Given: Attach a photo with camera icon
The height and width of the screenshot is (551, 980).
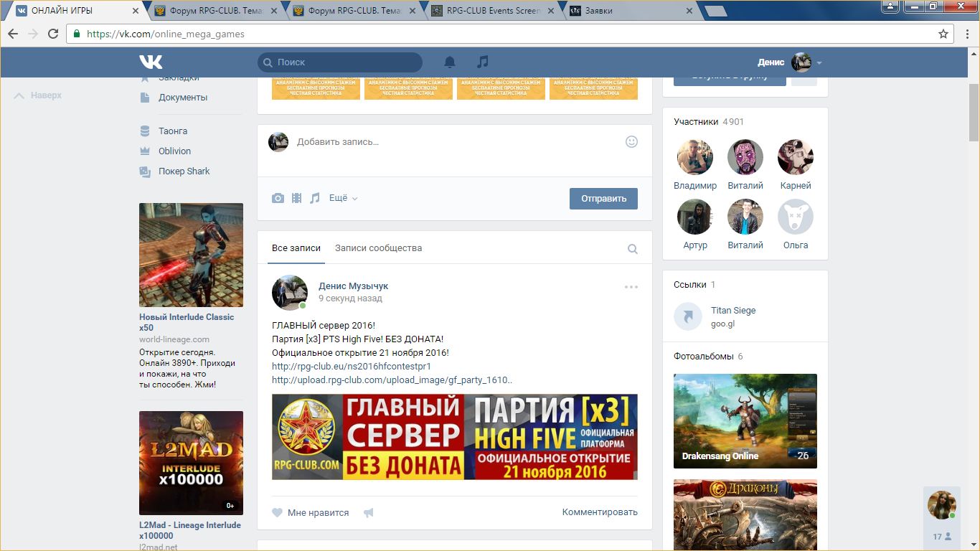Looking at the screenshot, I should click(278, 198).
